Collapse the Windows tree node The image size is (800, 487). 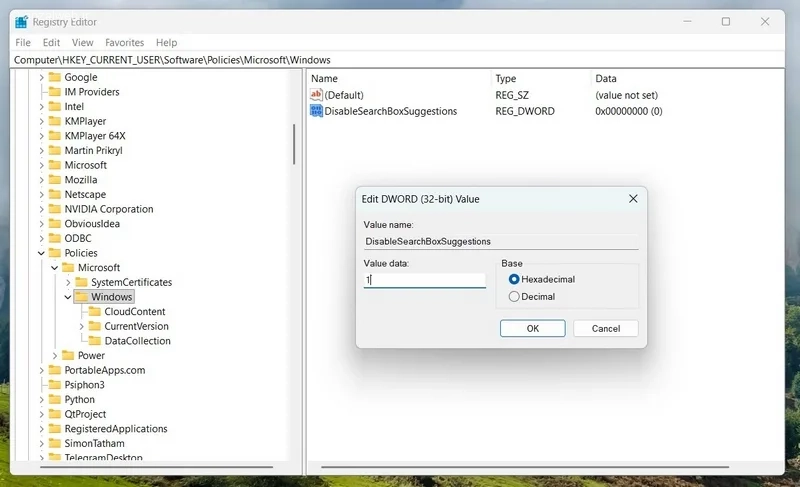coord(68,297)
